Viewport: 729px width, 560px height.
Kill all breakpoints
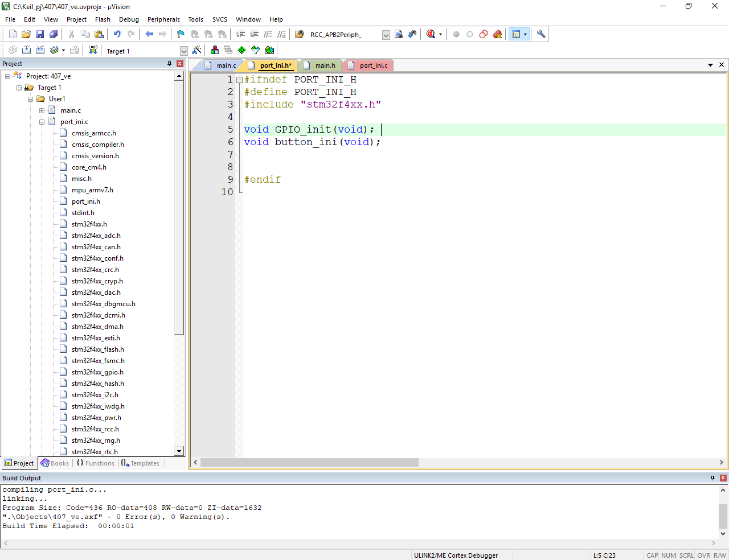point(497,34)
